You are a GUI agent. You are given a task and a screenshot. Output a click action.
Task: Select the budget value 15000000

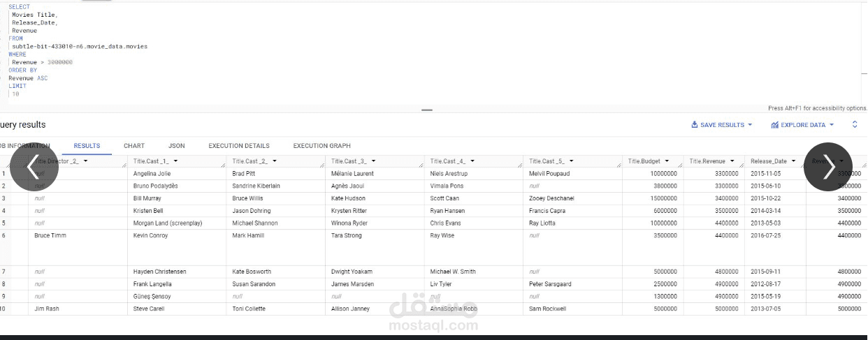click(x=663, y=199)
